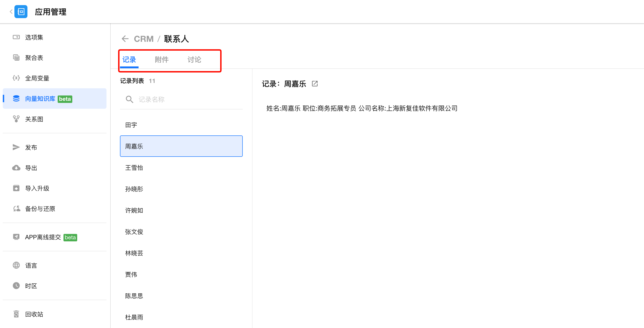The image size is (644, 328).
Task: Click the blue app management logo icon
Action: tap(21, 11)
